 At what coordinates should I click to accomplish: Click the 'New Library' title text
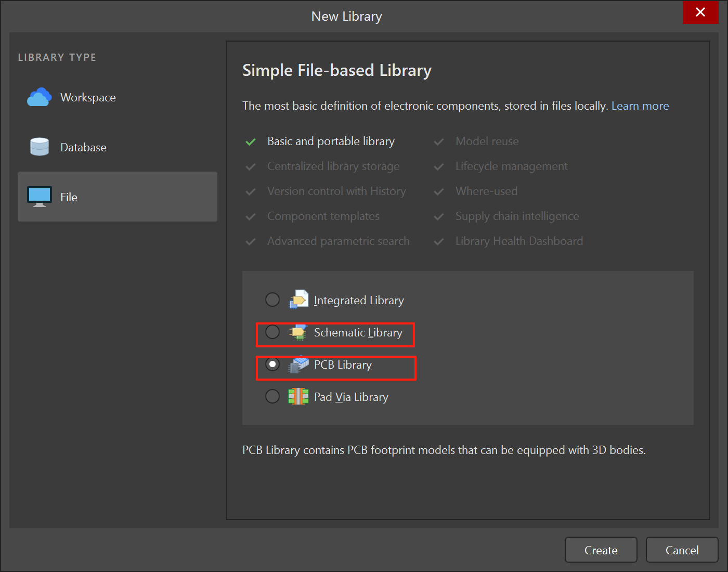pyautogui.click(x=347, y=17)
